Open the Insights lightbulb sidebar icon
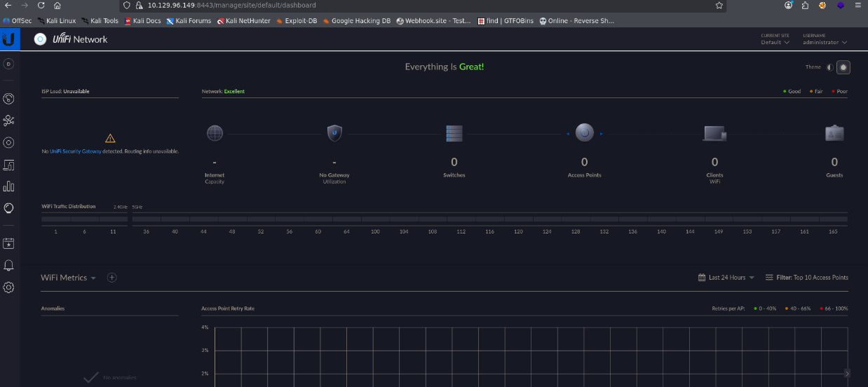This screenshot has height=387, width=868. click(8, 208)
